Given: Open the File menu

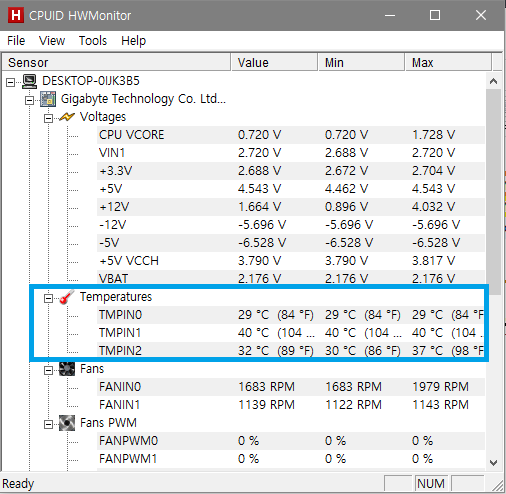Looking at the screenshot, I should (16, 41).
